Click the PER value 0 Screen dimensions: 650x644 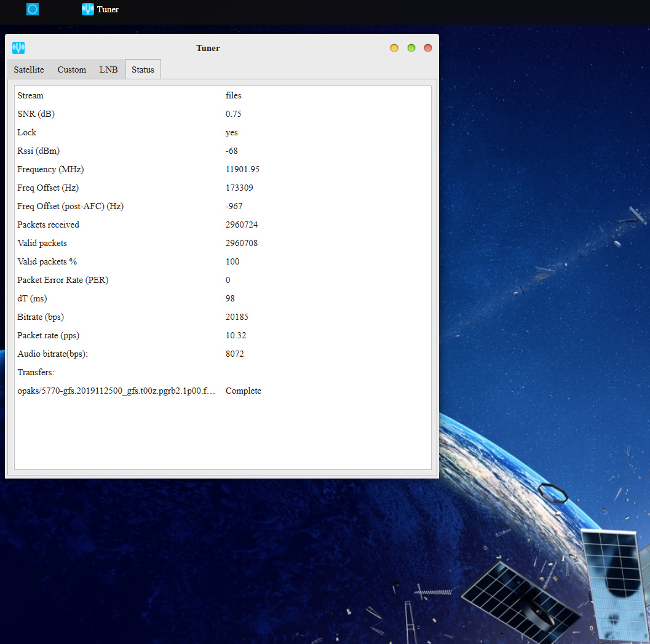coord(228,280)
